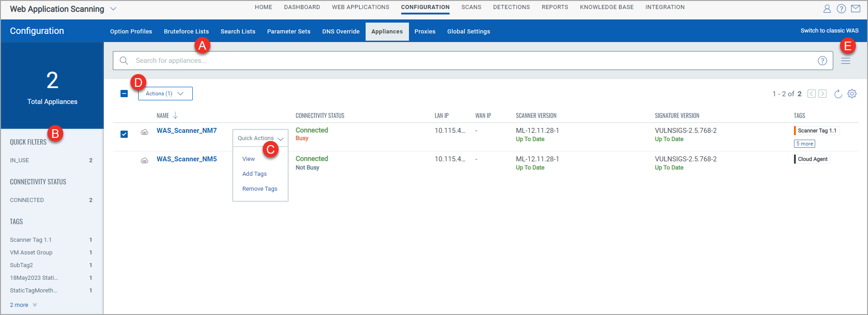Screen dimensions: 868x315
Task: Open table settings gear icon
Action: [x=852, y=94]
